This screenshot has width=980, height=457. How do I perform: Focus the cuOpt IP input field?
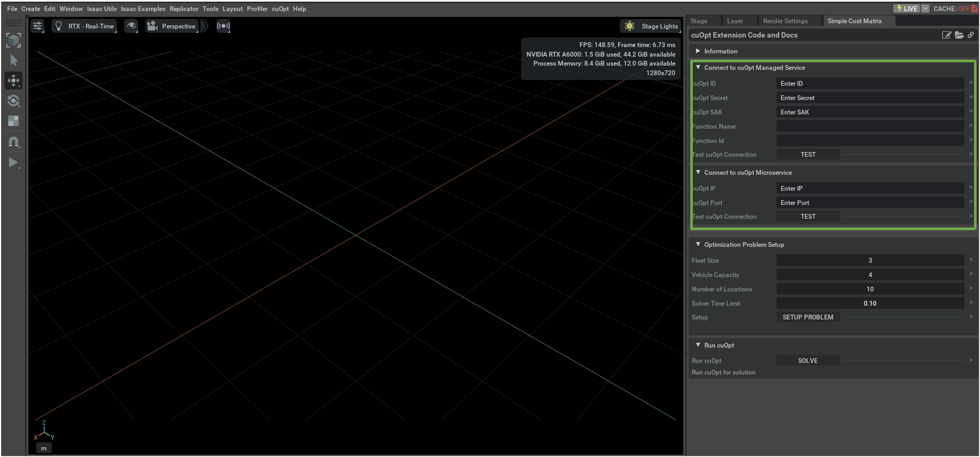pos(870,188)
